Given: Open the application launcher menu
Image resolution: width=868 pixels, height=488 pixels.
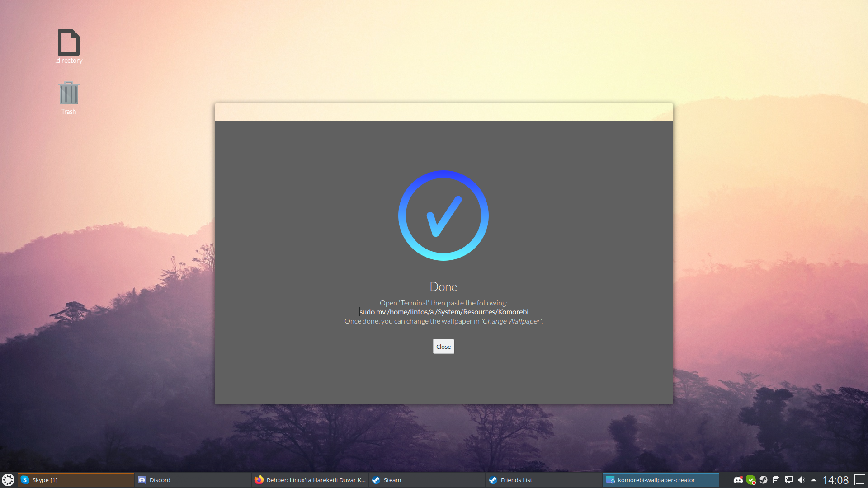Looking at the screenshot, I should pos(8,480).
